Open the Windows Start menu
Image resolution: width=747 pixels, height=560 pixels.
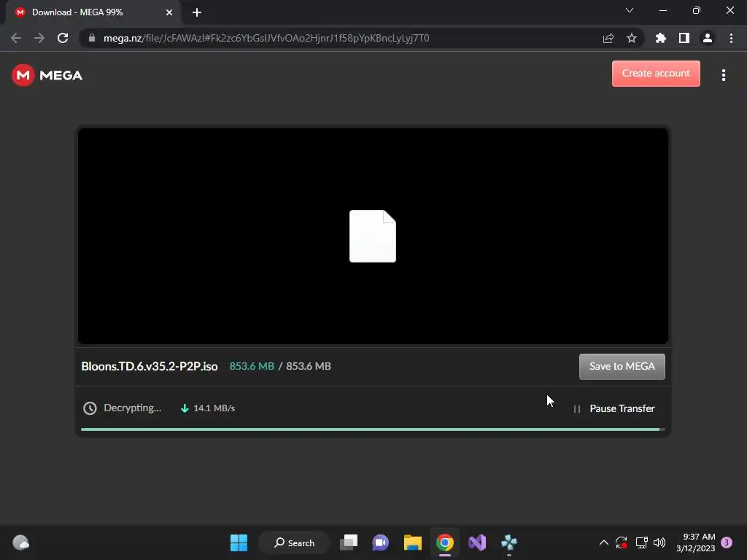[239, 542]
